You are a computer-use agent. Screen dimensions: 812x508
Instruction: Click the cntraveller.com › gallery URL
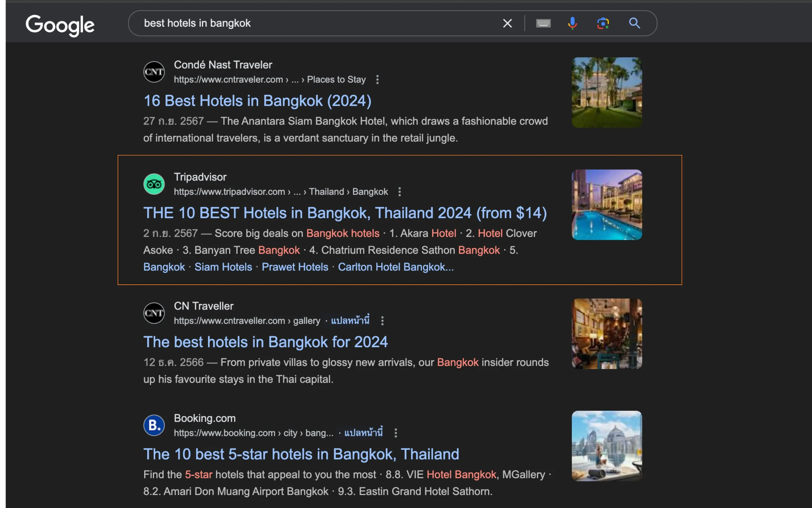tap(247, 321)
